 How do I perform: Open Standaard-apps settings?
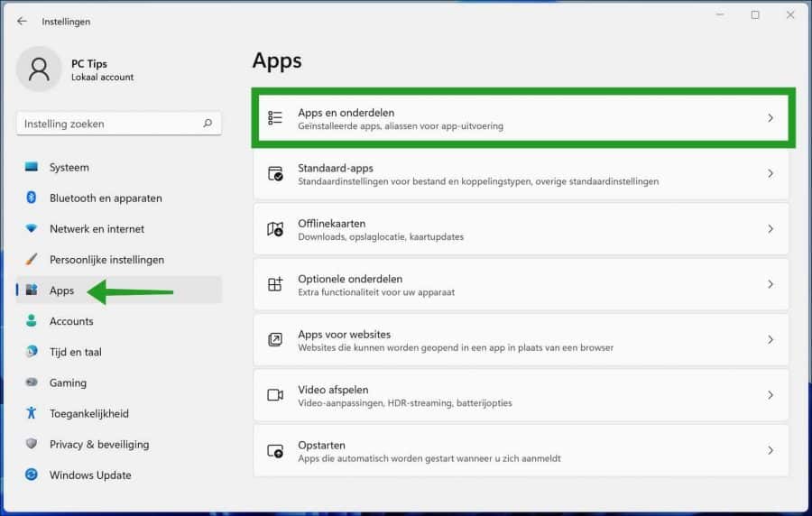coord(521,173)
